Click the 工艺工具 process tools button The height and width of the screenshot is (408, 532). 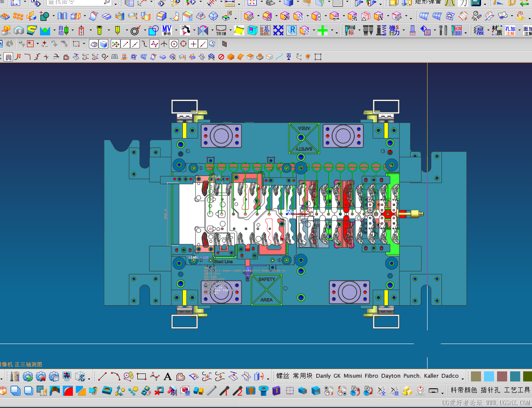[x=517, y=390]
